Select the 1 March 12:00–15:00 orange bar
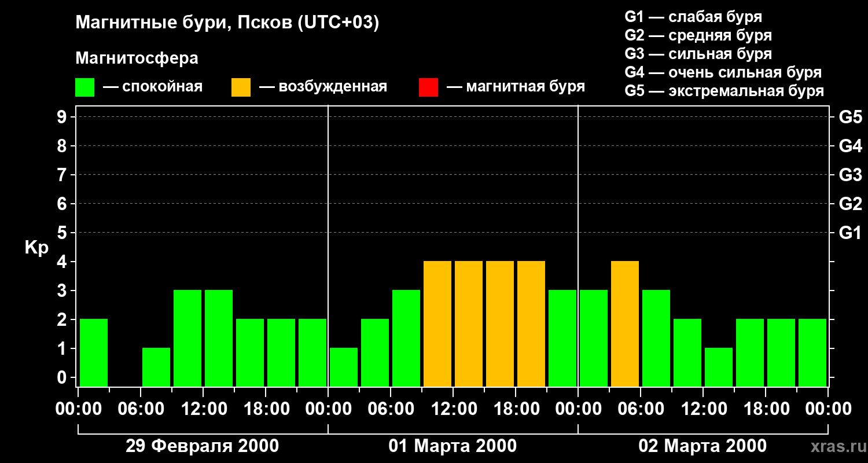The width and height of the screenshot is (868, 463). coord(469,324)
